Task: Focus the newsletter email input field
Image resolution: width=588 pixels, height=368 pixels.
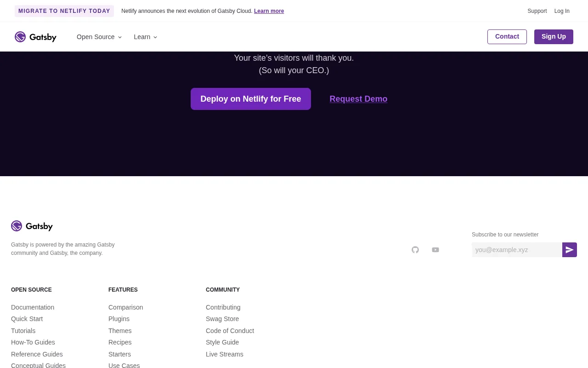Action: coord(517,250)
